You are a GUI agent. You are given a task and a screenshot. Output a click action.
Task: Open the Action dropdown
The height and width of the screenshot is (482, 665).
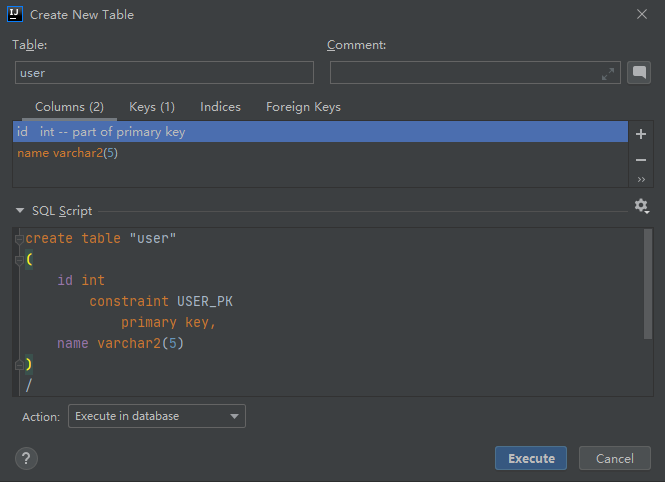point(157,416)
